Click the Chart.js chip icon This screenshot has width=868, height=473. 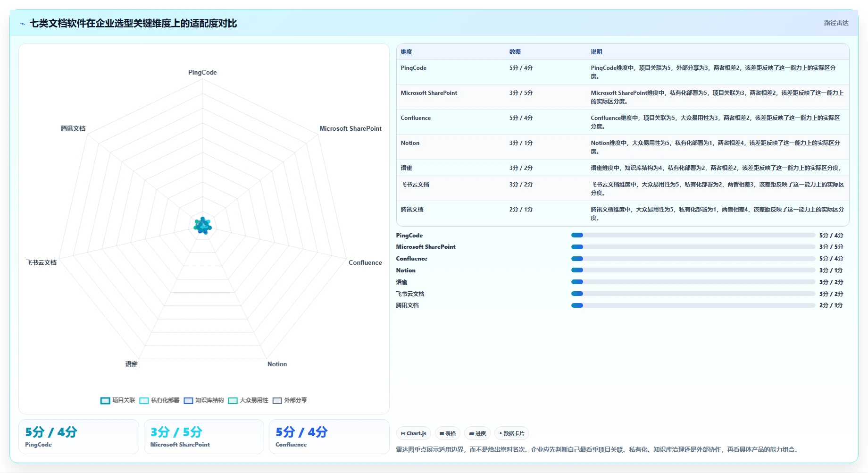[403, 433]
